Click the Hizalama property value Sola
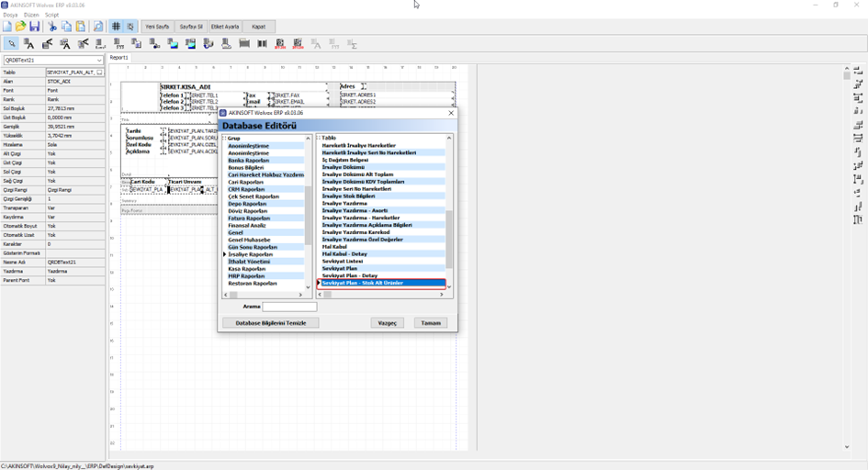The width and height of the screenshot is (868, 470). click(x=75, y=145)
